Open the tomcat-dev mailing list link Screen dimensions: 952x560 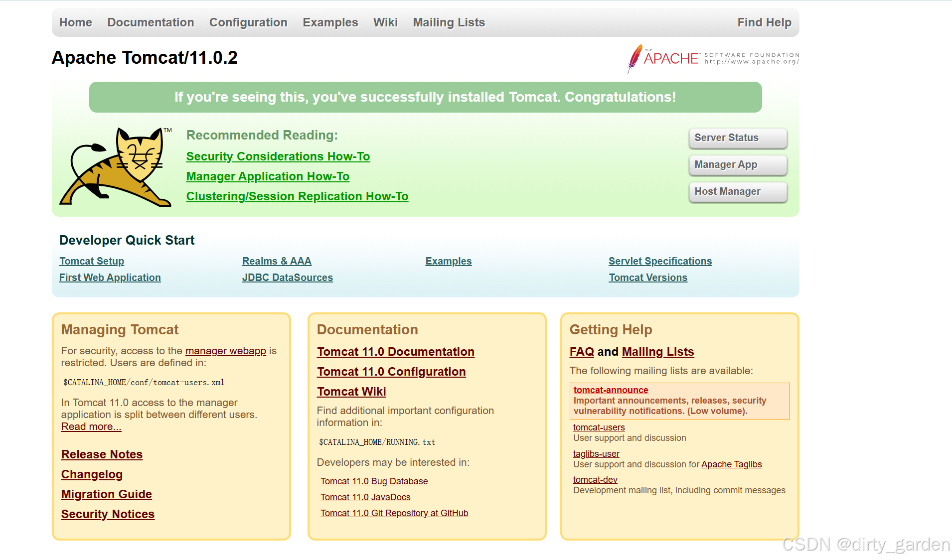(x=595, y=480)
